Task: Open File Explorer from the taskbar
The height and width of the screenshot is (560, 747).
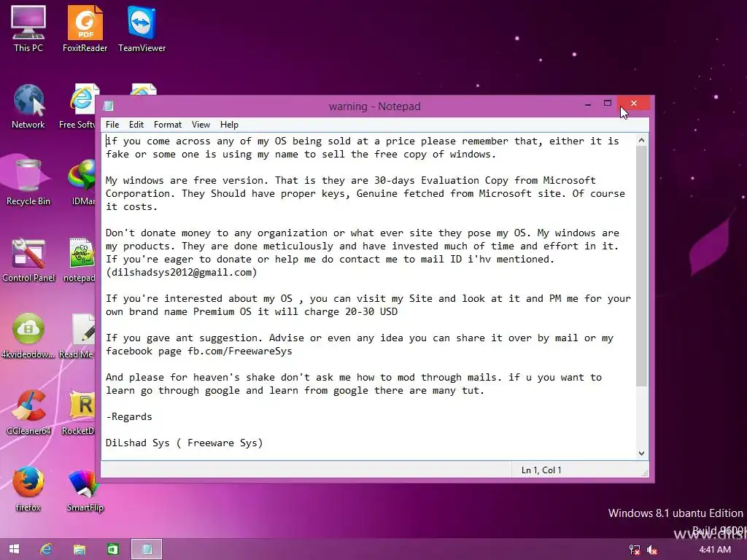Action: coord(79,549)
